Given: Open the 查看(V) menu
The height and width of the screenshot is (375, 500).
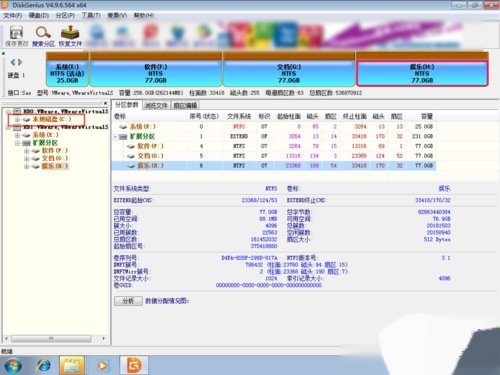Looking at the screenshot, I should (x=117, y=15).
